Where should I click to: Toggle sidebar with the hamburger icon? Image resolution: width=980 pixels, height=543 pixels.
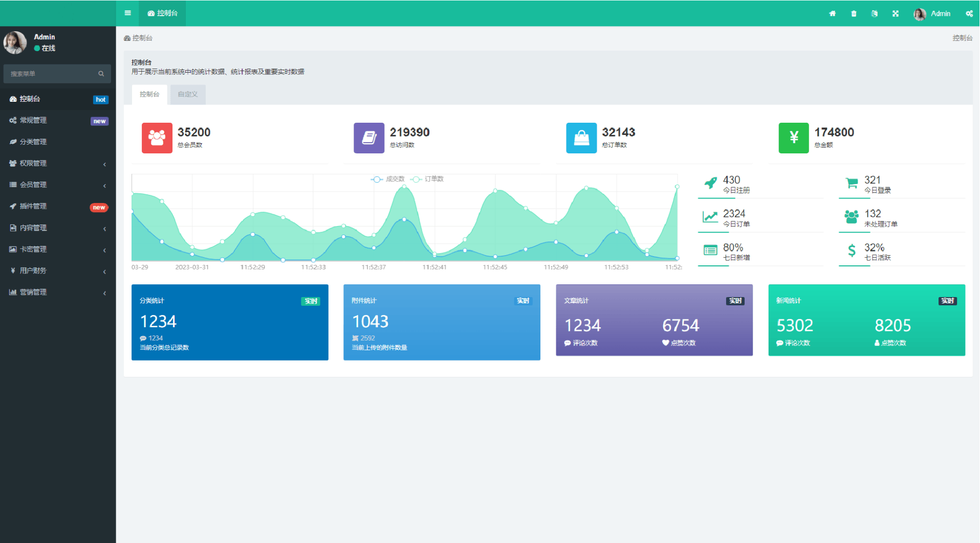127,13
